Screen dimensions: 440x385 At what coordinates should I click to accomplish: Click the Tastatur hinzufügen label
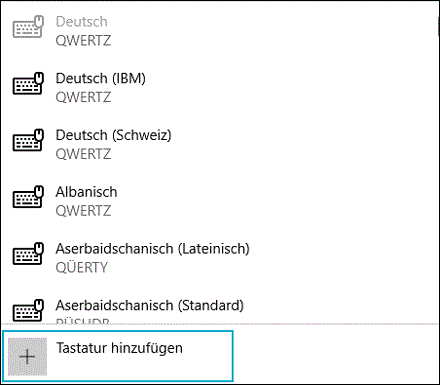click(x=119, y=348)
